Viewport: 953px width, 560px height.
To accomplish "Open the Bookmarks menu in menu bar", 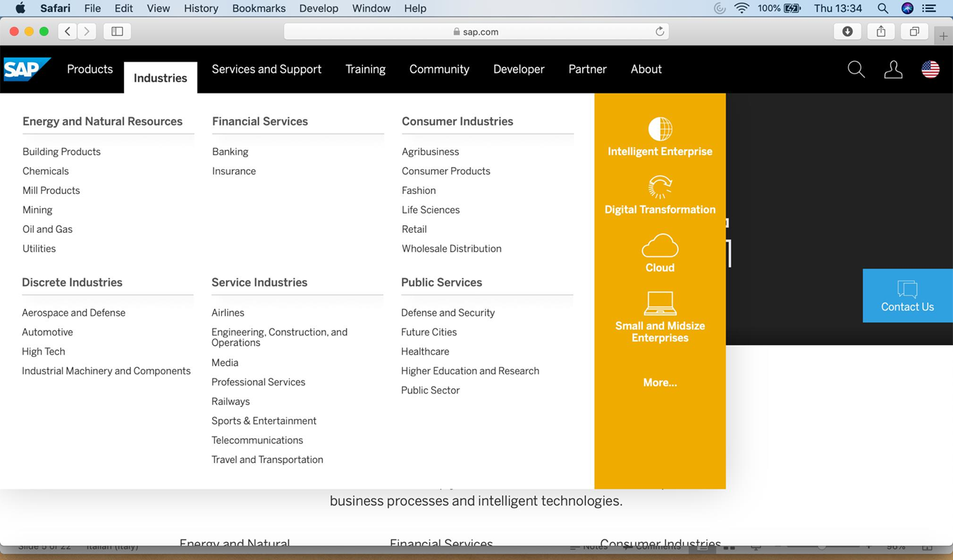I will [259, 8].
